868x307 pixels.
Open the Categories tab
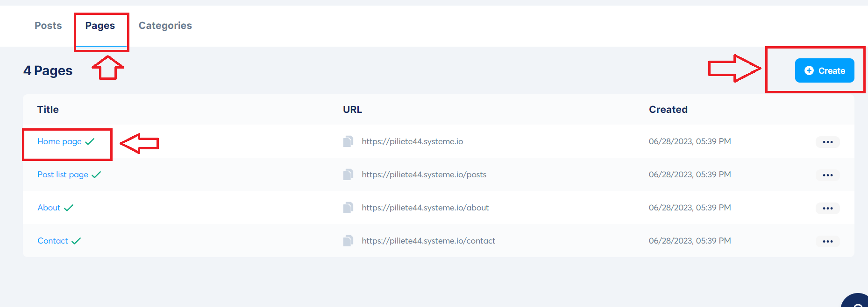[165, 26]
